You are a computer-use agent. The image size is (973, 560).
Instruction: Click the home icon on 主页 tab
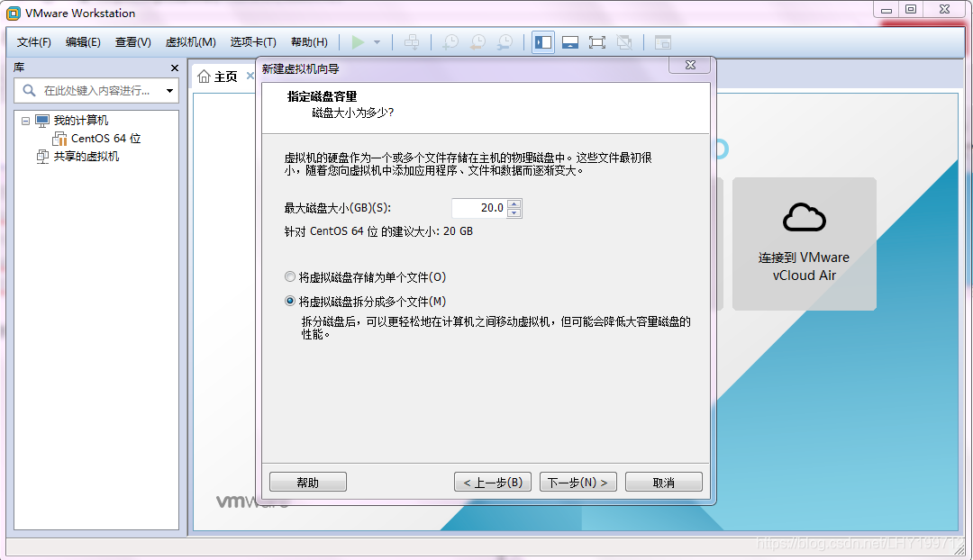[x=204, y=77]
